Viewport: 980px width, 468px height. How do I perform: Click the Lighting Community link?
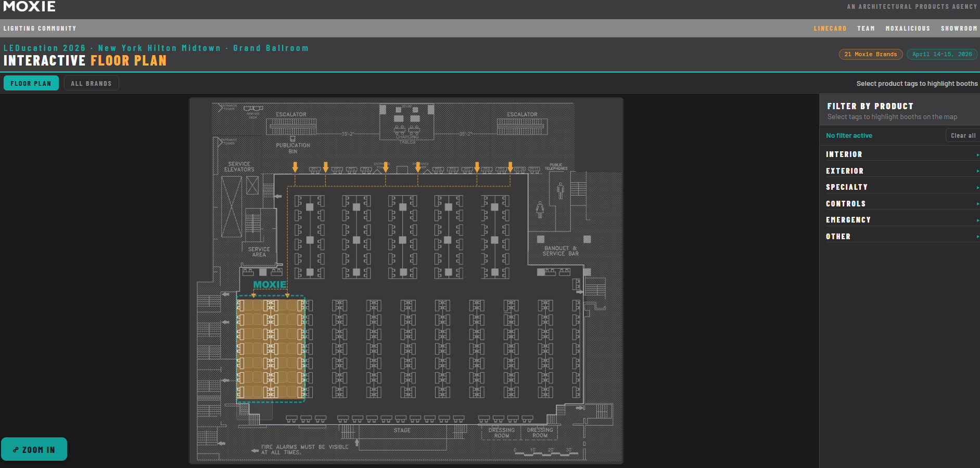[x=40, y=29]
